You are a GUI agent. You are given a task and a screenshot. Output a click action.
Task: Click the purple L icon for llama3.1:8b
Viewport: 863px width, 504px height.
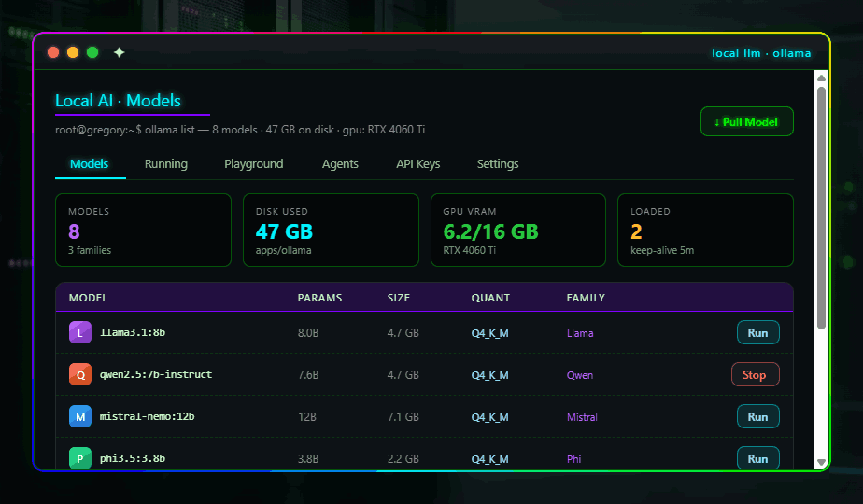coord(79,332)
